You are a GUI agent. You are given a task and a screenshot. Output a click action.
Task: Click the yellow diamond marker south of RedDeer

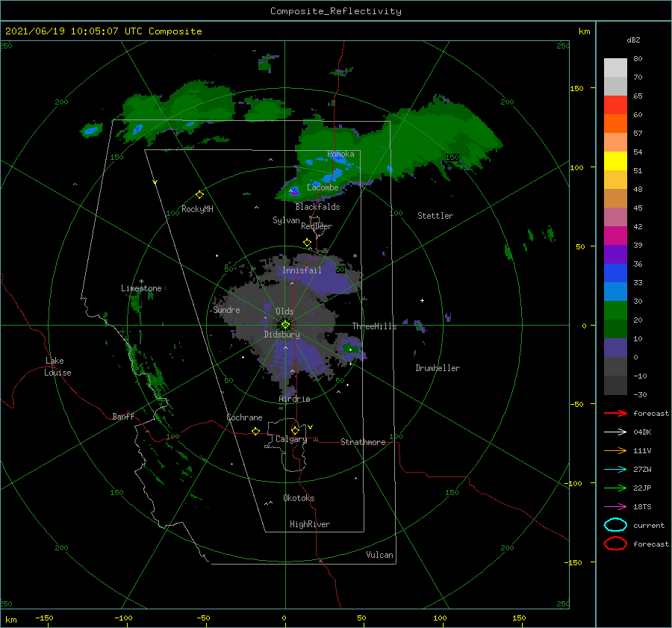coord(307,242)
